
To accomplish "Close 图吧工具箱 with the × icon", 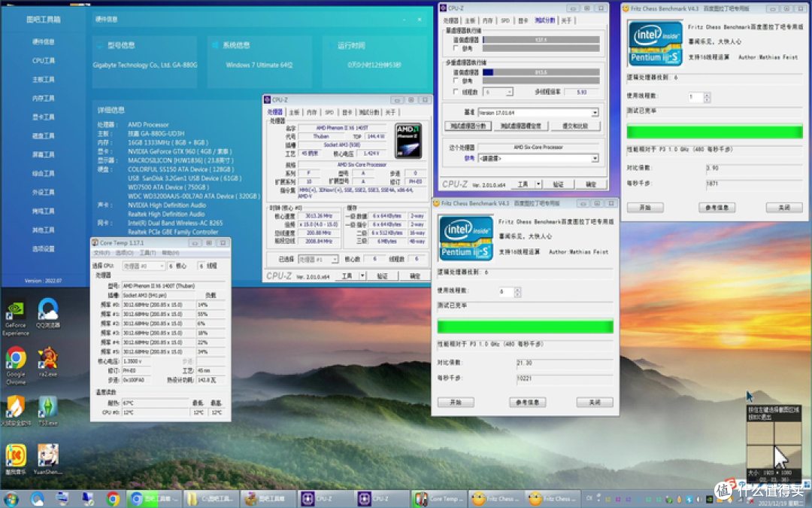I will 420,19.
